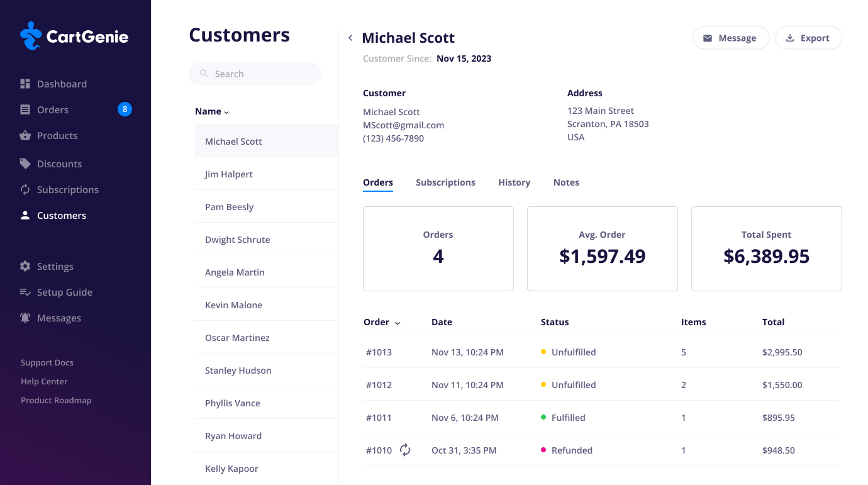This screenshot has width=868, height=485.
Task: Click the Discounts tag icon
Action: 25,164
